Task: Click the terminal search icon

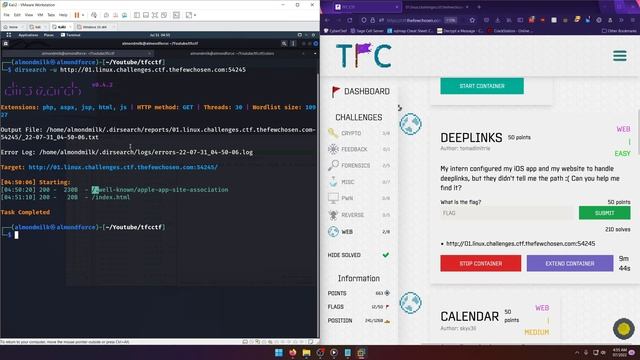Action: tap(284, 43)
